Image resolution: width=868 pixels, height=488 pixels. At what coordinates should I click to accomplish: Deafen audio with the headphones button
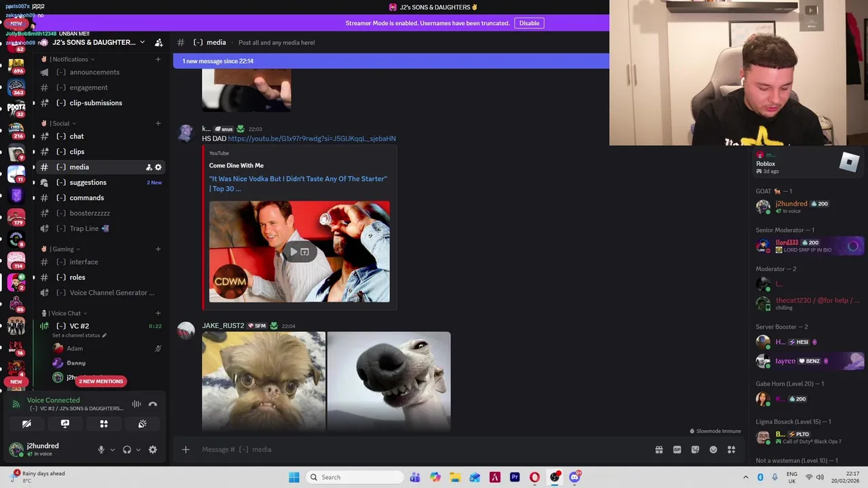click(x=127, y=449)
